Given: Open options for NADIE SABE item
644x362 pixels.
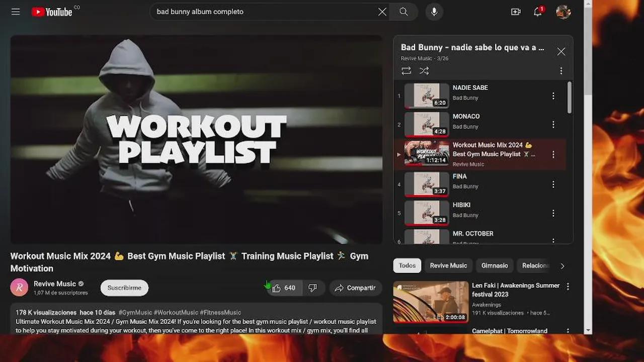Looking at the screenshot, I should coord(553,96).
